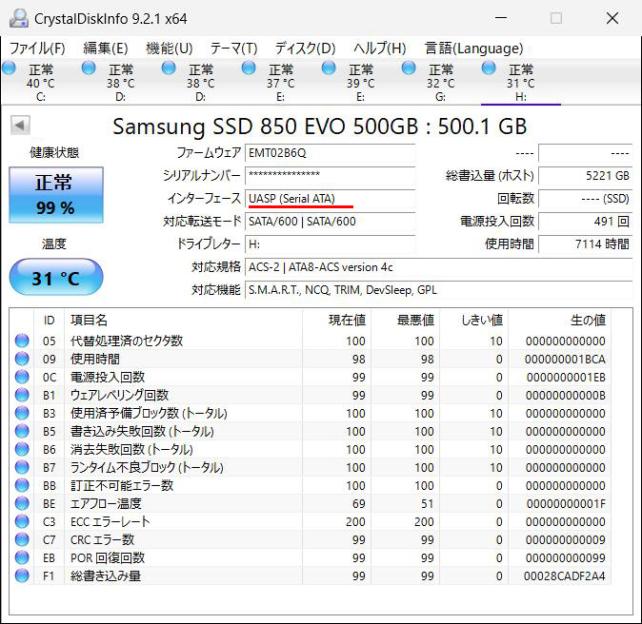The width and height of the screenshot is (642, 624).
Task: Open the ヘルプ(H) menu
Action: [380, 48]
